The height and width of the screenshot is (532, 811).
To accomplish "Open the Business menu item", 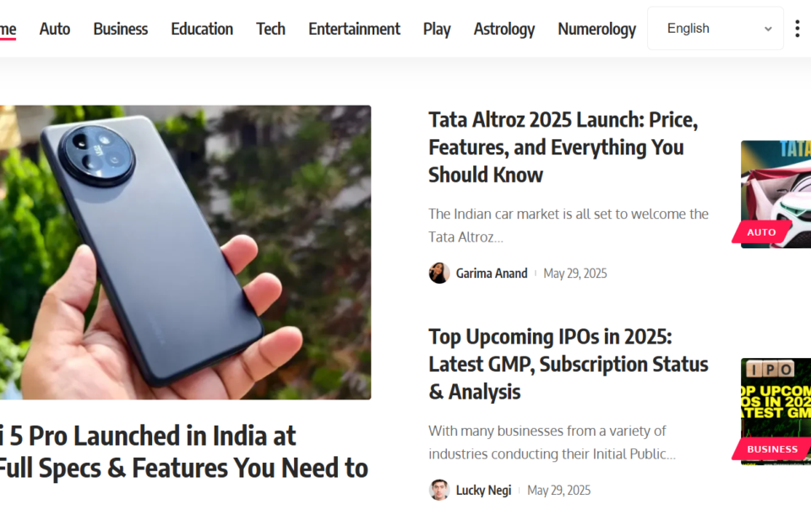I will [x=121, y=29].
